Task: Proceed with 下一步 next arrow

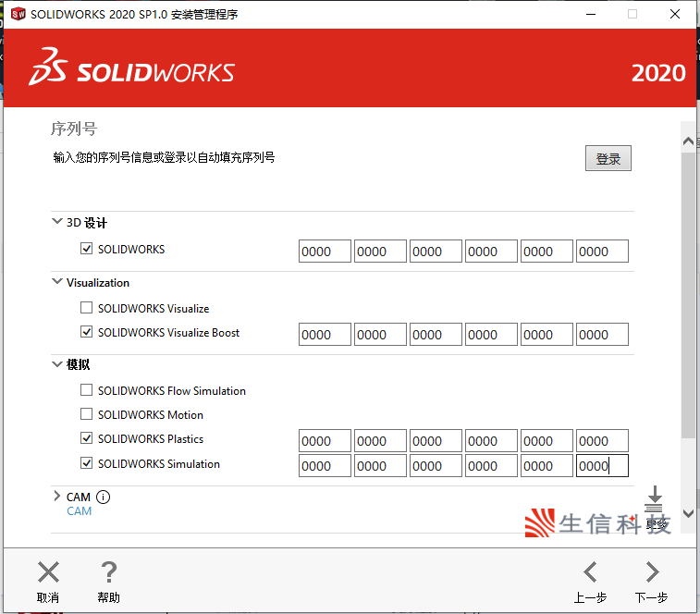Action: (x=652, y=572)
